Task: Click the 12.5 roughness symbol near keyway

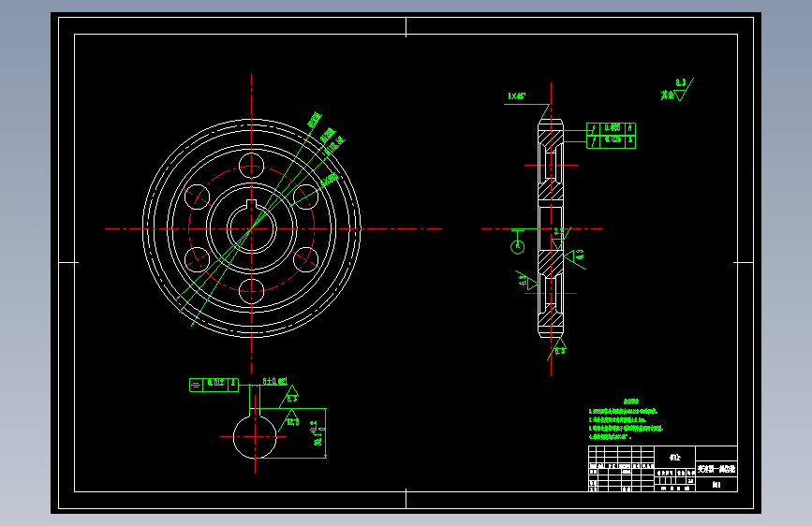Action: click(290, 420)
